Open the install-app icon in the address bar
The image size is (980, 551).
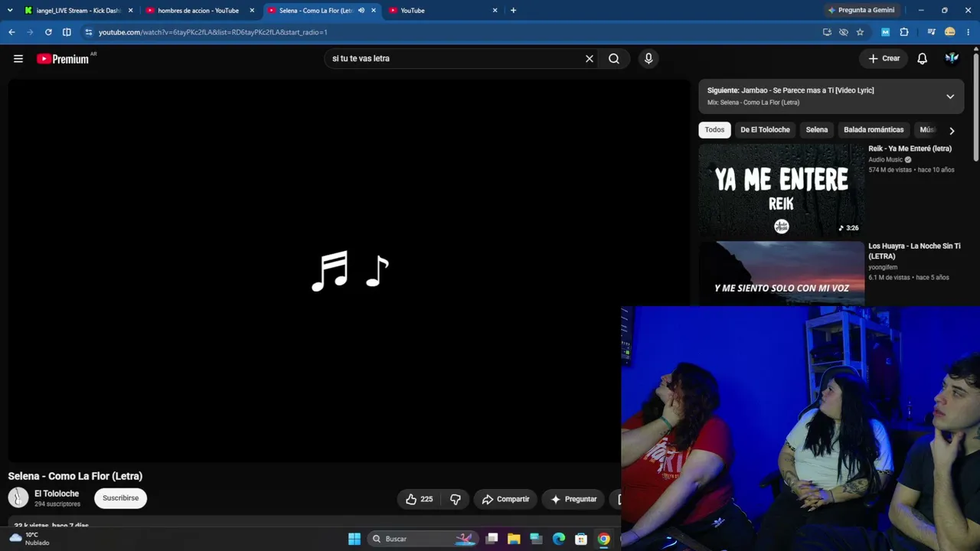point(827,32)
